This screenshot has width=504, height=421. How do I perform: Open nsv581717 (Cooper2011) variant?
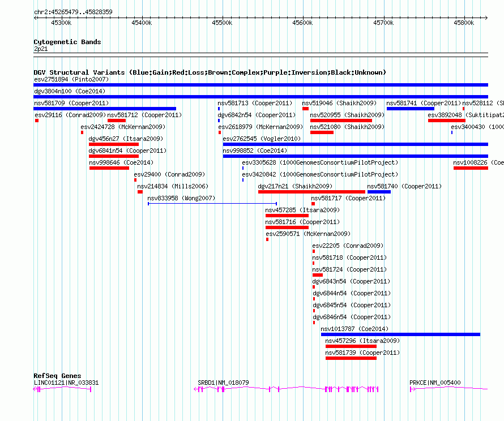[x=348, y=198]
